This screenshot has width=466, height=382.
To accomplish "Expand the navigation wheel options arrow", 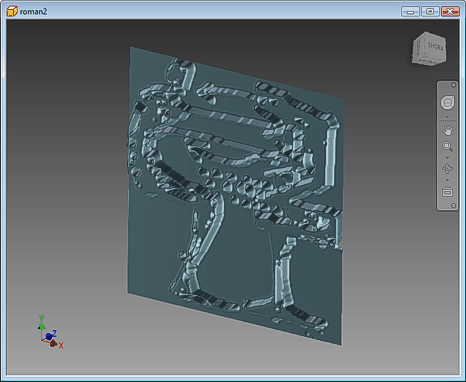I will [x=447, y=117].
